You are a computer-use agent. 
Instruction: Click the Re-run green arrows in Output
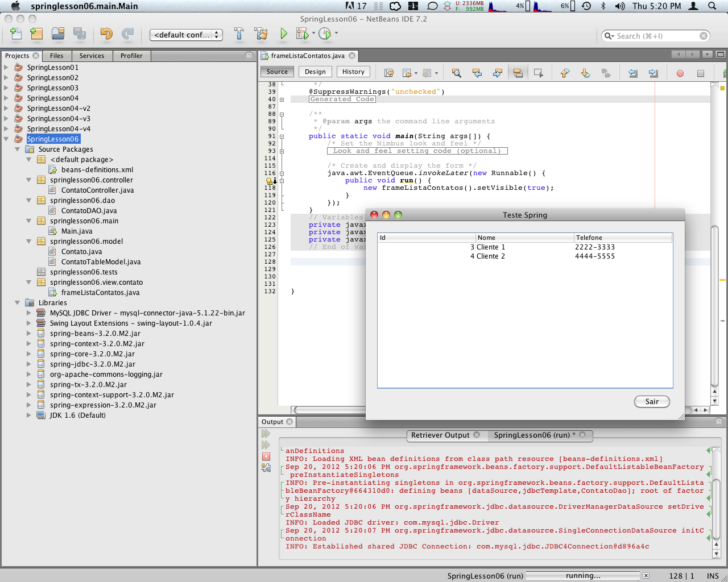(266, 434)
